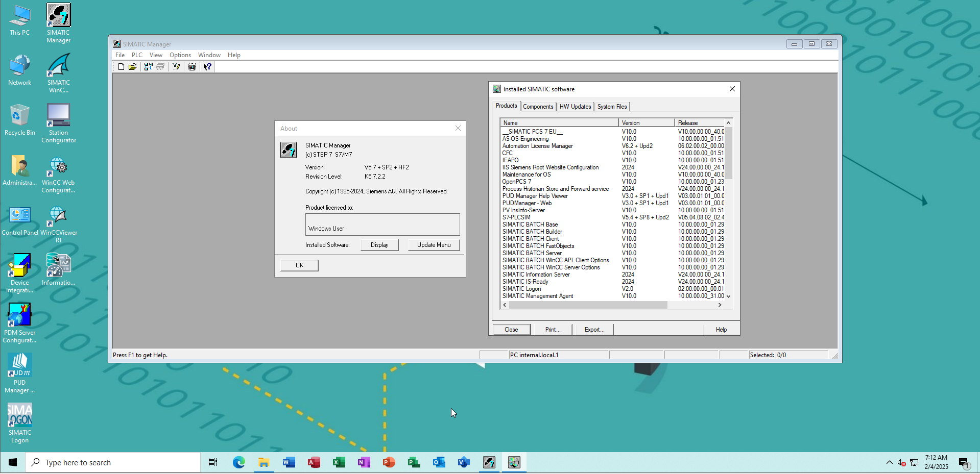Click the S7 Memory Card toolbar icon
Screen dimensions: 980x474
pyautogui.click(x=160, y=67)
